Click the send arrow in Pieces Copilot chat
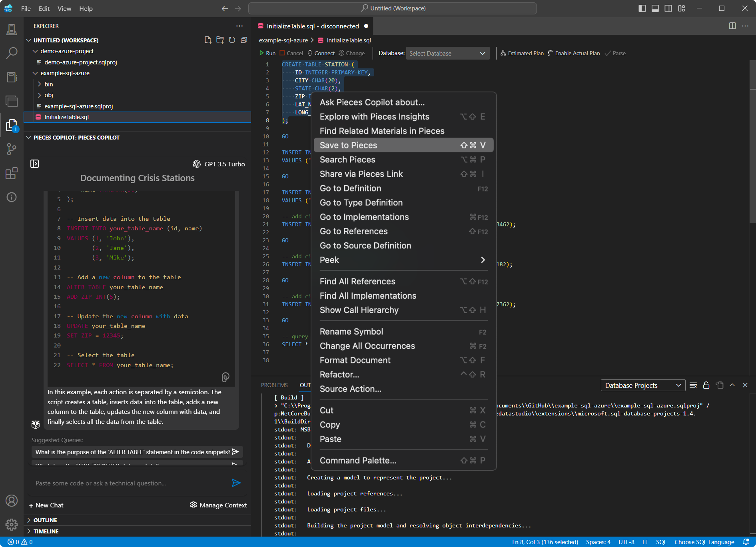 click(x=236, y=483)
